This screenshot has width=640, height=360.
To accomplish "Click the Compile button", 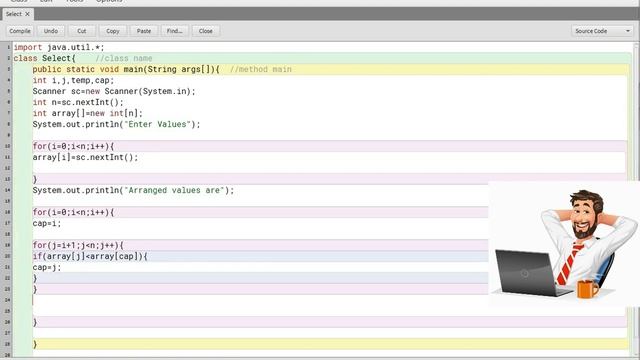I will [x=20, y=31].
